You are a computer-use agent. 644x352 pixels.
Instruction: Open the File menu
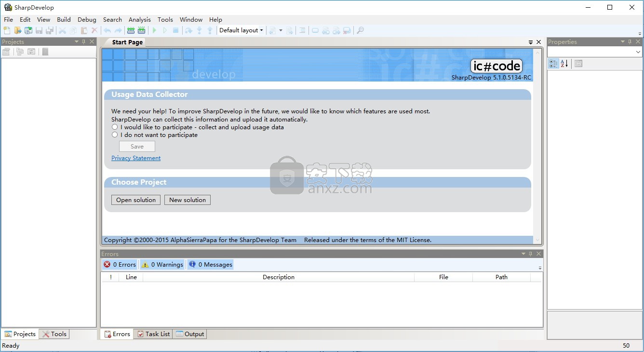click(x=8, y=20)
